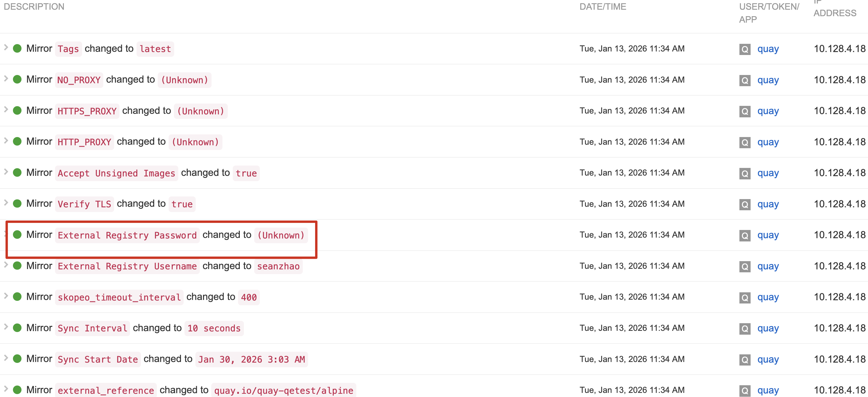Click green status dot on skopeo_timeout_interval row
The image size is (868, 397).
coord(17,297)
